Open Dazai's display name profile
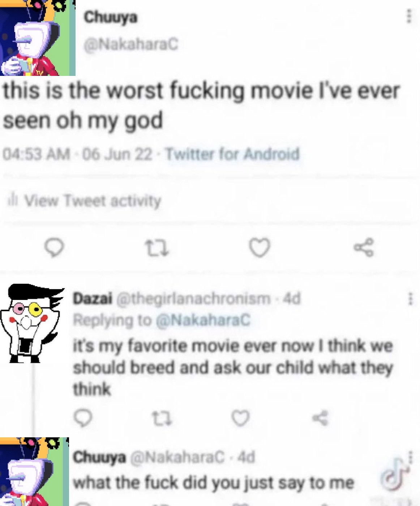 click(x=93, y=299)
